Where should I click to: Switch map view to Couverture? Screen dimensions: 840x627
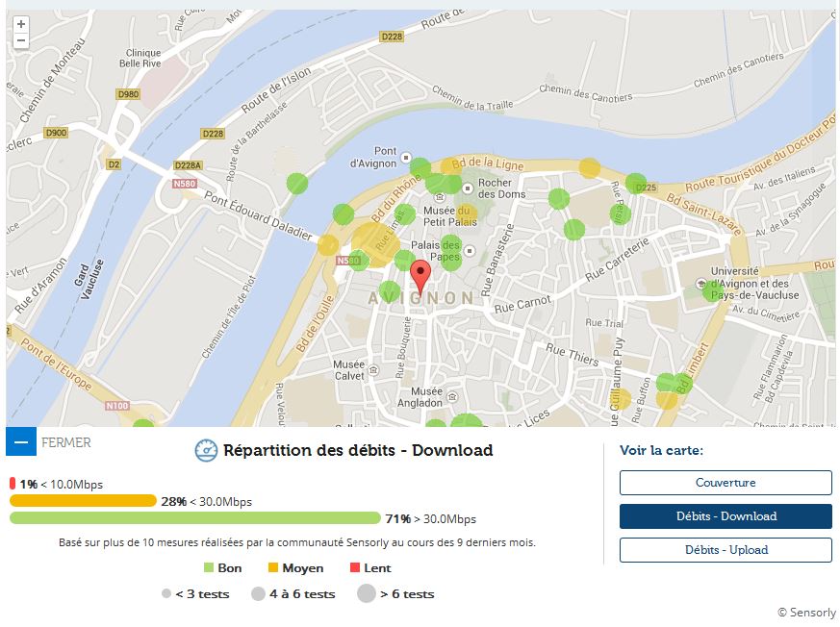(x=725, y=483)
